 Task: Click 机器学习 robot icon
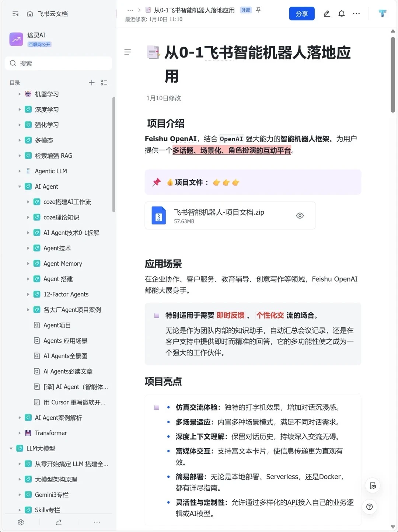tap(28, 94)
